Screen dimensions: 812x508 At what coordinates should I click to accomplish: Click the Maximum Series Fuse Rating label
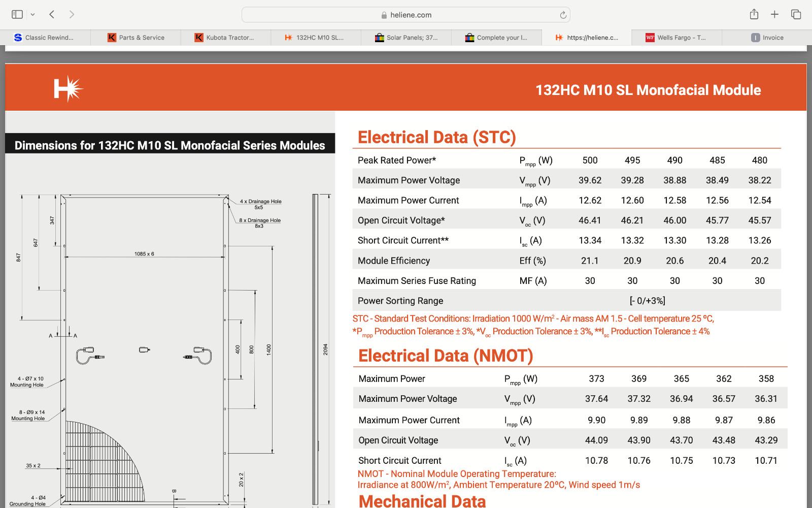point(417,281)
